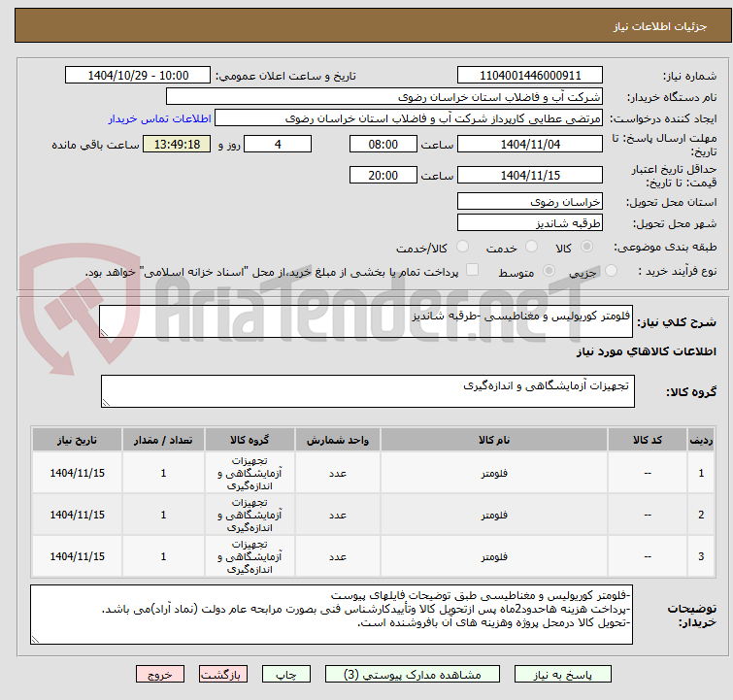
Task: Click the delivery city field طرقبه شاندیز
Action: coord(530,223)
